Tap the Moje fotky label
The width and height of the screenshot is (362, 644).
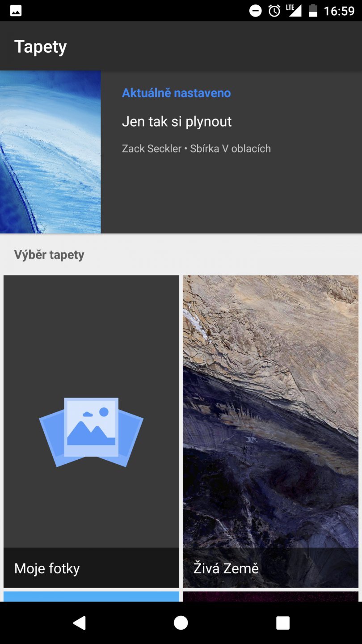(47, 568)
